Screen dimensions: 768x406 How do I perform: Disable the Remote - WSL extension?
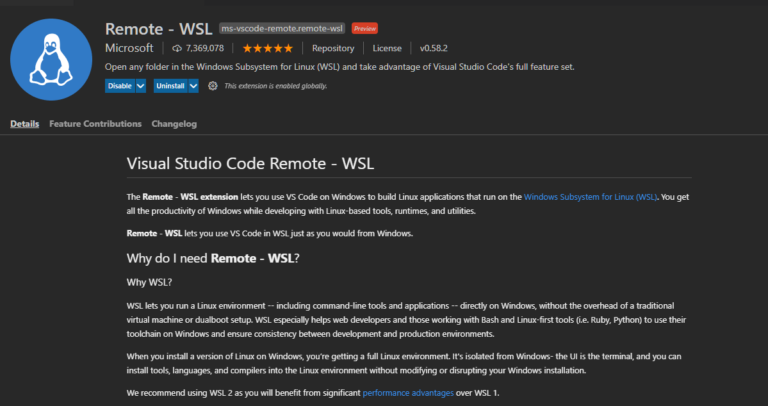pos(120,86)
